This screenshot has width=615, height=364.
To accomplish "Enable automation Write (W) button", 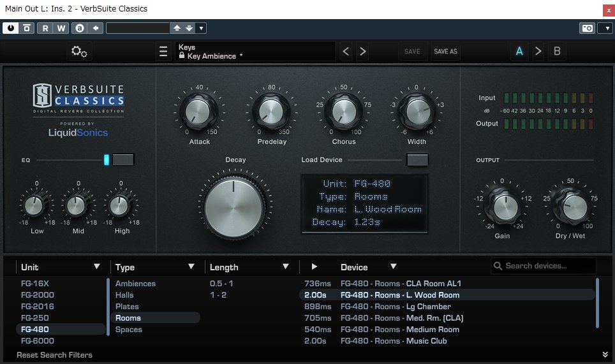I will (61, 28).
